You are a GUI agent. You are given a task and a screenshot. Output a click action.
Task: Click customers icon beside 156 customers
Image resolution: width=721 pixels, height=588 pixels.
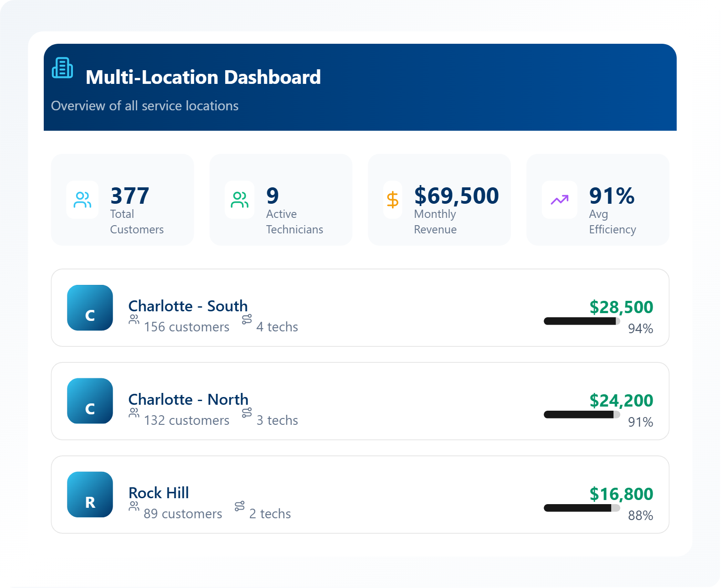pyautogui.click(x=134, y=320)
